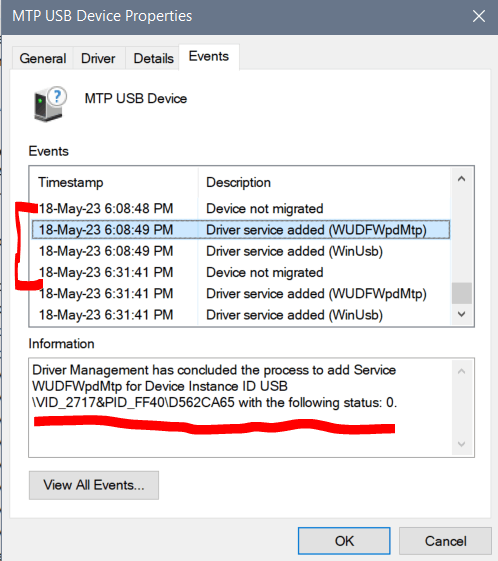
Task: Select the 6:31:41 PM WUDFWpdMtp event row
Action: 241,294
